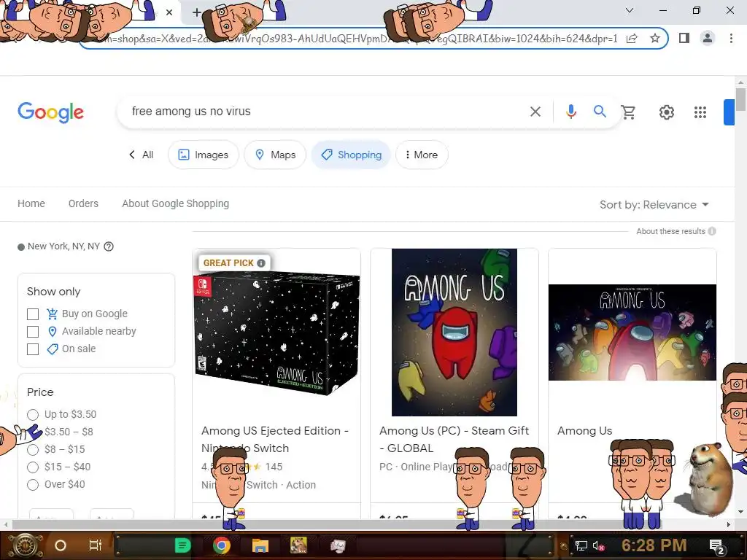Open the Chrome three-dot menu
The height and width of the screenshot is (560, 747).
click(x=731, y=38)
